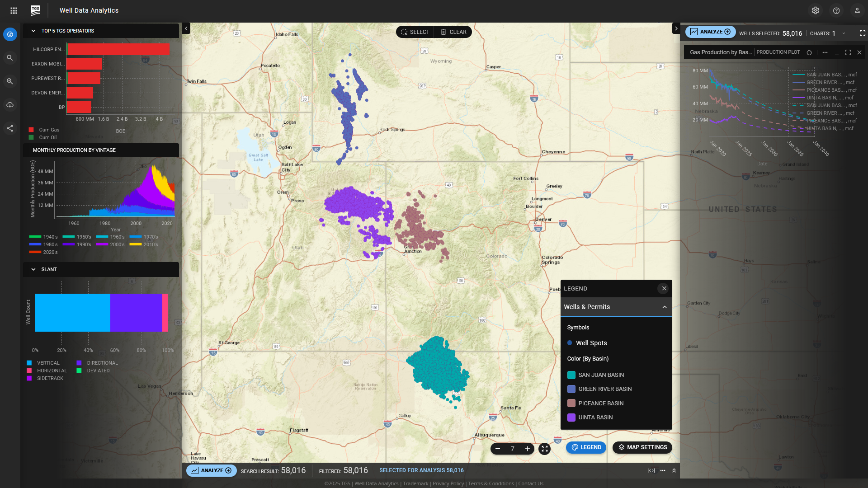The width and height of the screenshot is (868, 488).
Task: Toggle the 2010's vintage legend entry
Action: click(144, 244)
